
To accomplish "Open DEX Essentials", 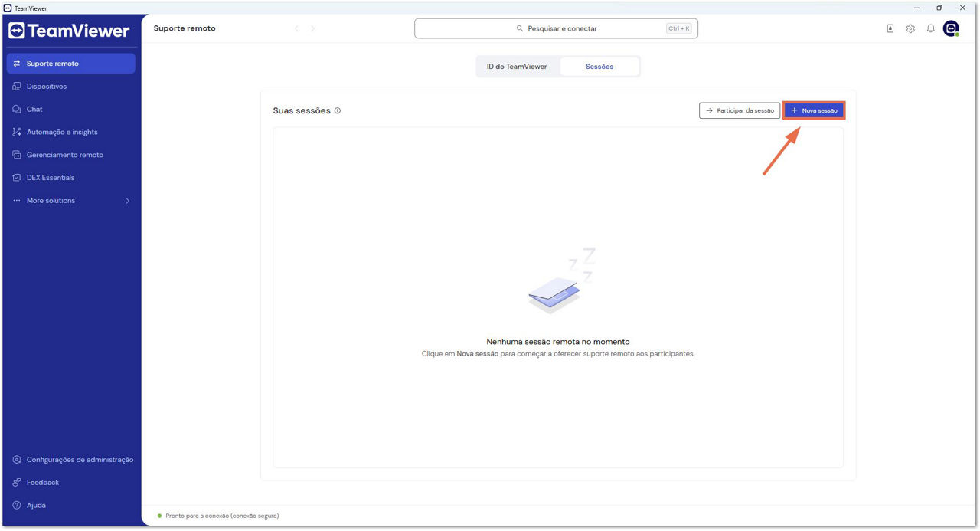I will (x=70, y=178).
